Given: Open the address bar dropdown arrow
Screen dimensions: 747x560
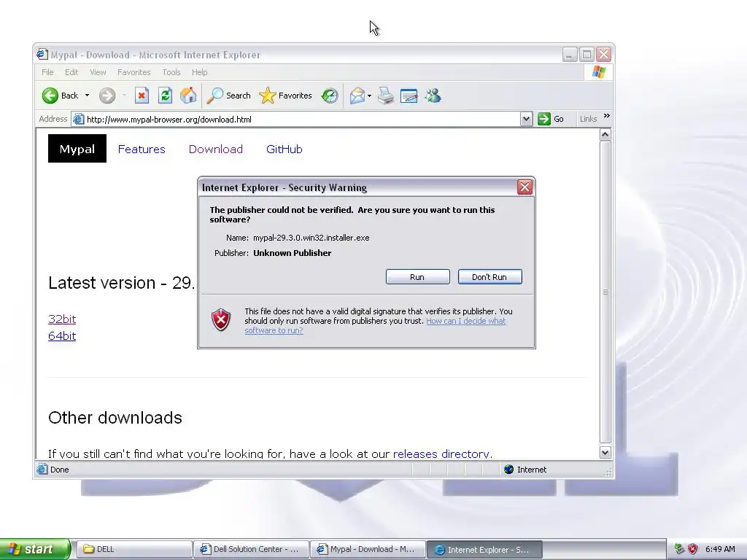Looking at the screenshot, I should click(526, 119).
